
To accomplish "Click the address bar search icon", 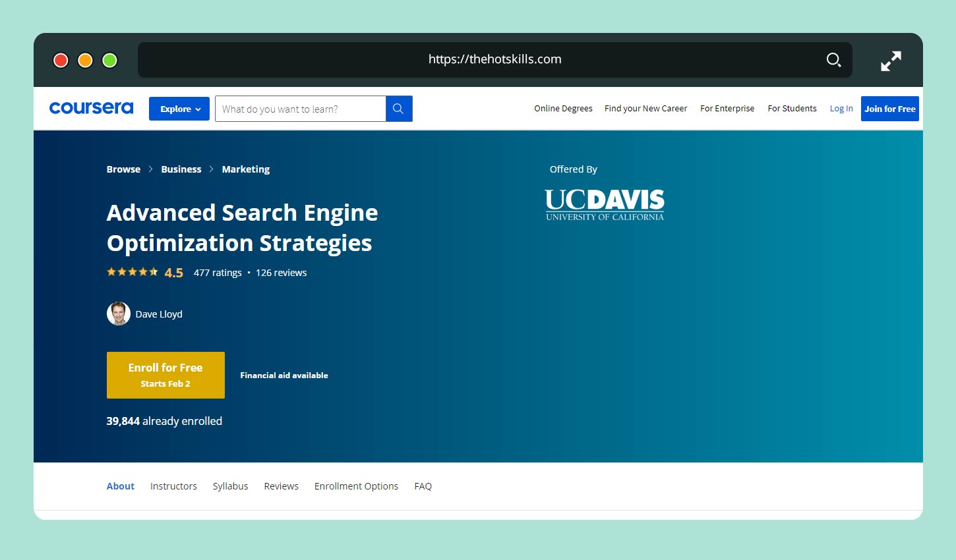I will click(833, 60).
